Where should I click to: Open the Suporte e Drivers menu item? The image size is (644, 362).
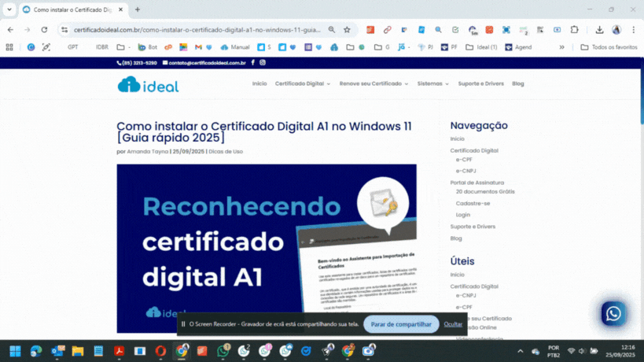[x=481, y=83]
